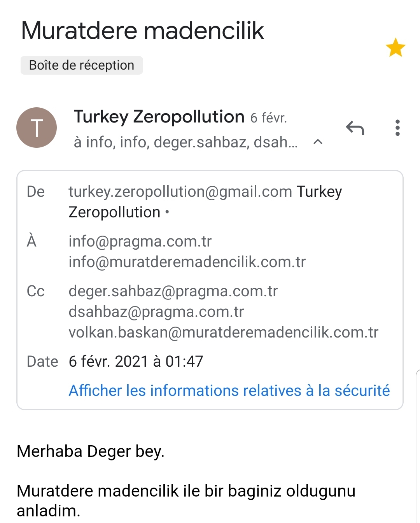Tap Cc address volkan.baskan@muratderemadencilik.com.tr
Viewport: 420px width, 523px height.
[x=224, y=332]
